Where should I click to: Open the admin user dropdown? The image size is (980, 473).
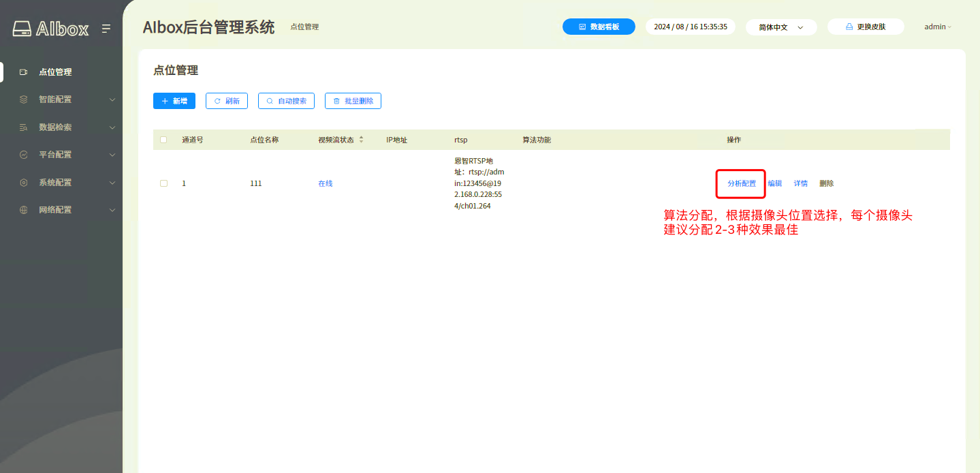coord(937,27)
